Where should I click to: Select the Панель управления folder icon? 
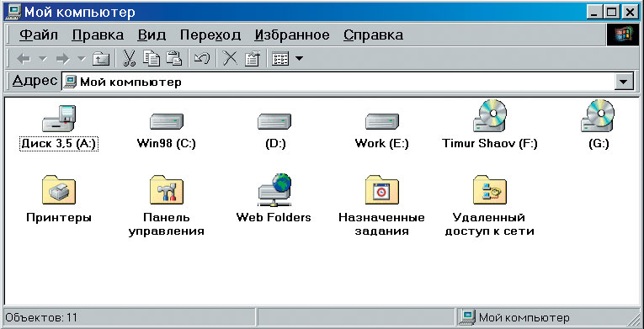tap(167, 190)
